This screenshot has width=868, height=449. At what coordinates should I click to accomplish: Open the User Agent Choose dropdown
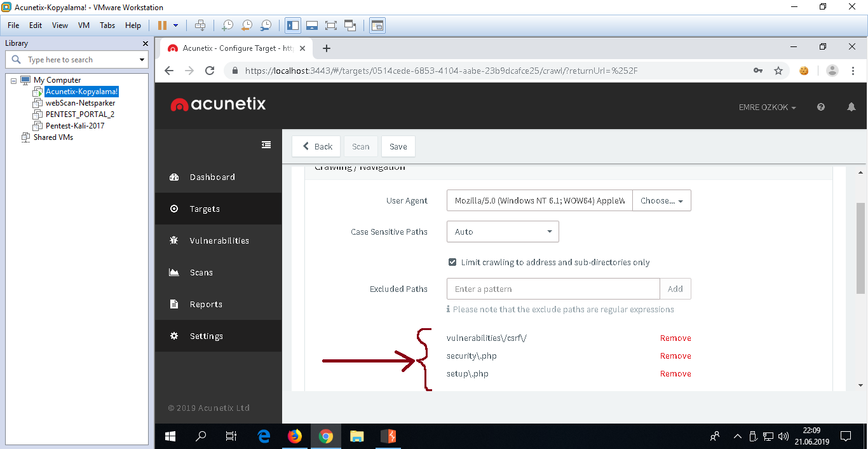(x=661, y=200)
